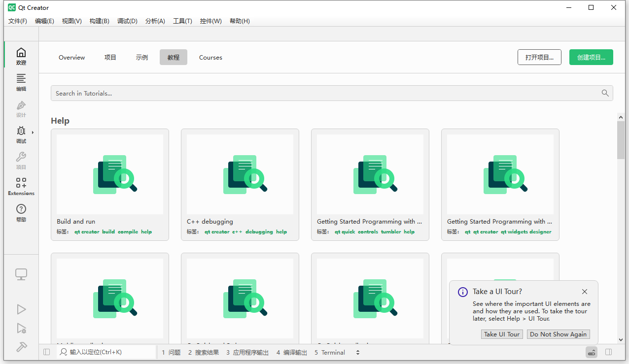Open the 4 编译输出 pane
Screen dimensions: 629x364
click(291, 352)
